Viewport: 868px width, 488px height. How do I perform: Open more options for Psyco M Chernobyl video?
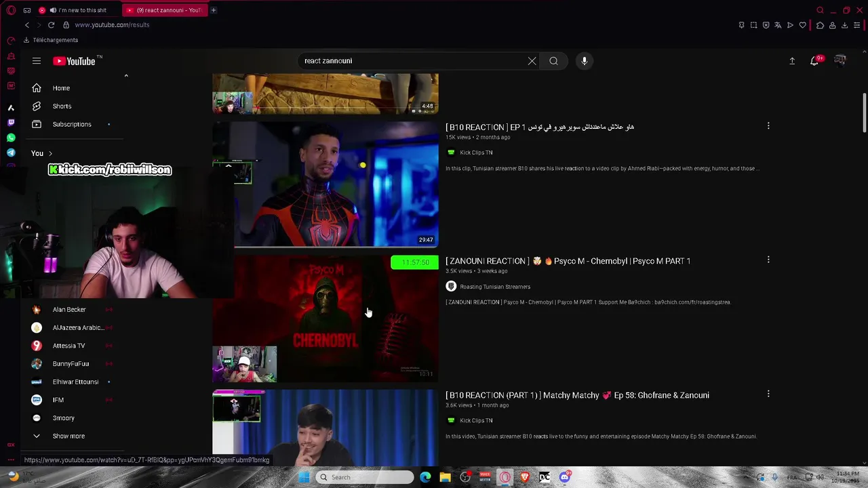click(768, 260)
